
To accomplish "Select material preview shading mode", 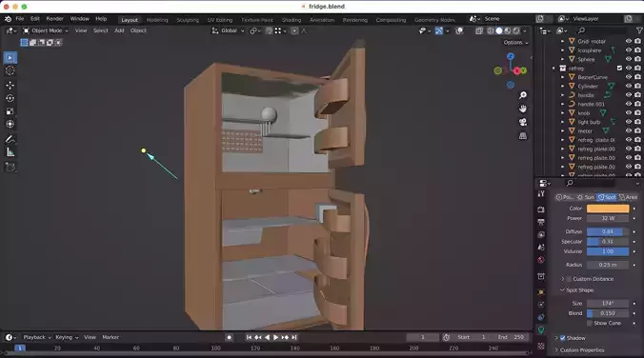I will click(508, 30).
